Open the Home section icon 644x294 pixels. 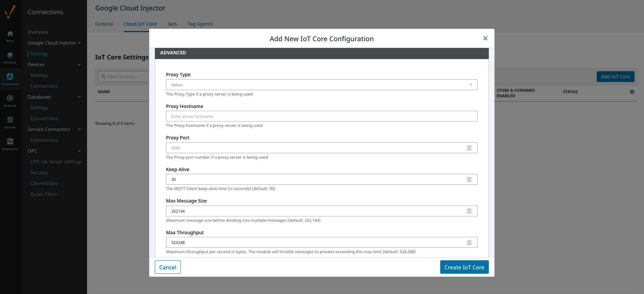tap(10, 36)
